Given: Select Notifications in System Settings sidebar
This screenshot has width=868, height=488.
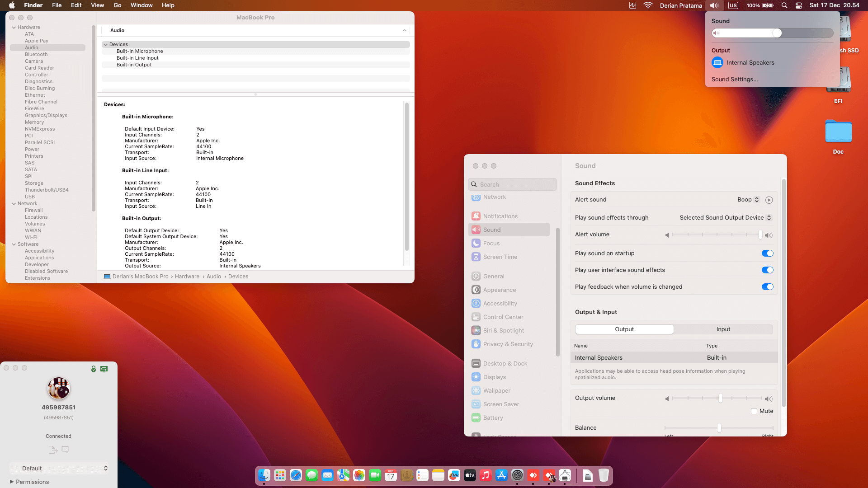Looking at the screenshot, I should pyautogui.click(x=500, y=216).
